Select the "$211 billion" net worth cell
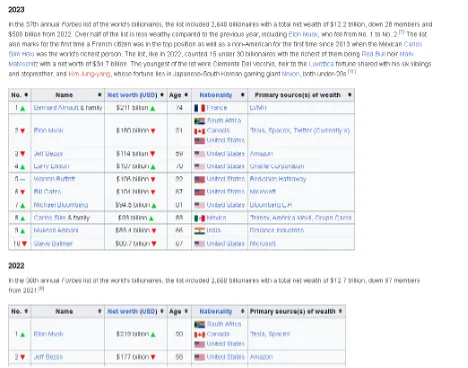The width and height of the screenshot is (468, 368). [x=136, y=108]
